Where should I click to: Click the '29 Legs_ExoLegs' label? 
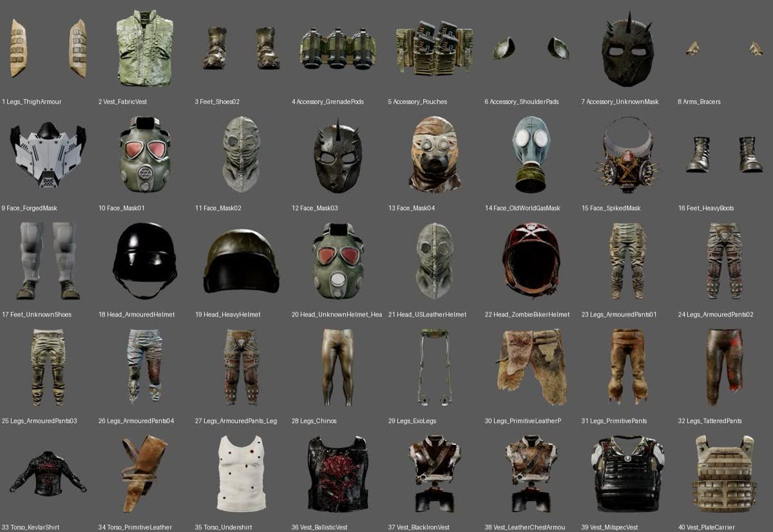412,421
